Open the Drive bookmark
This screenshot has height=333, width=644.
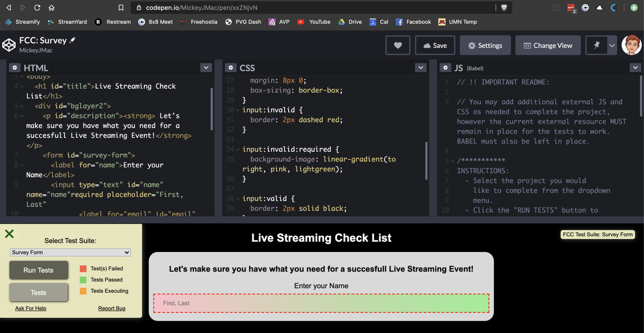point(350,22)
